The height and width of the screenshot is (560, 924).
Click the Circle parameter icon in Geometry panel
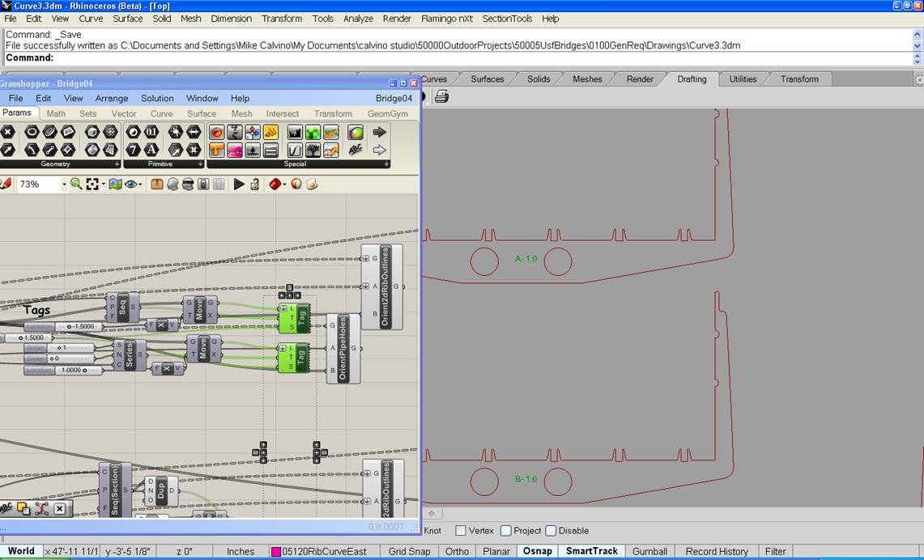32,132
